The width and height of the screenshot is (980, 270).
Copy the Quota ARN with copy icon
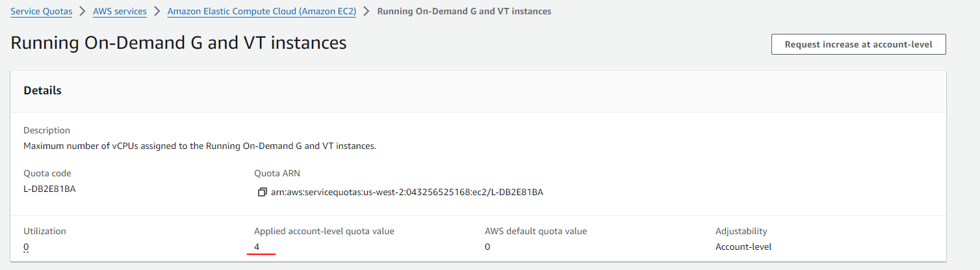click(x=263, y=192)
